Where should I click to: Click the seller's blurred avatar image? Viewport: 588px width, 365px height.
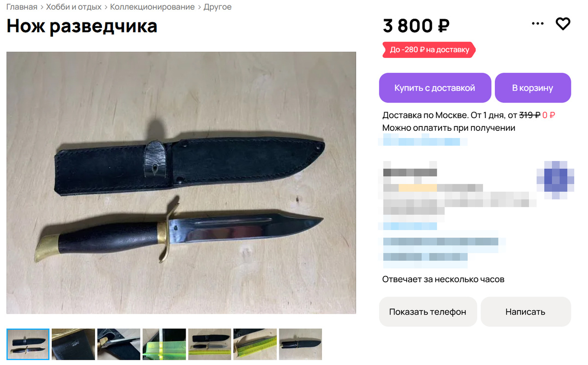pyautogui.click(x=555, y=180)
